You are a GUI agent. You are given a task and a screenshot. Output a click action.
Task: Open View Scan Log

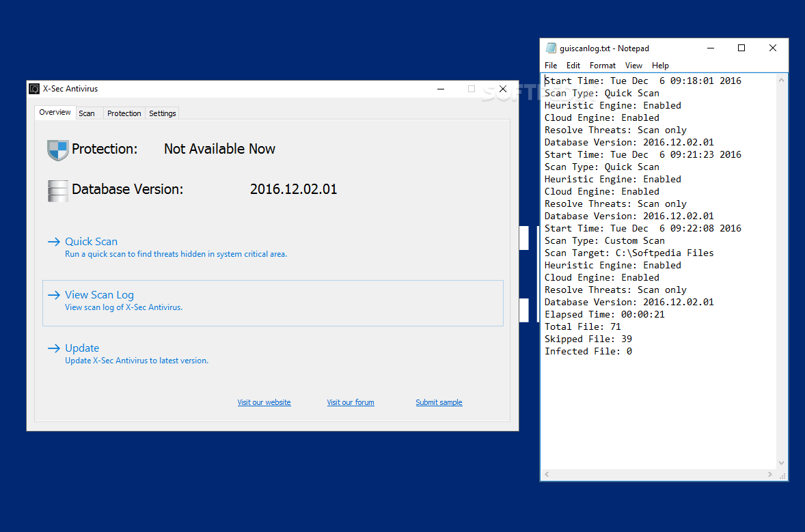point(273,303)
